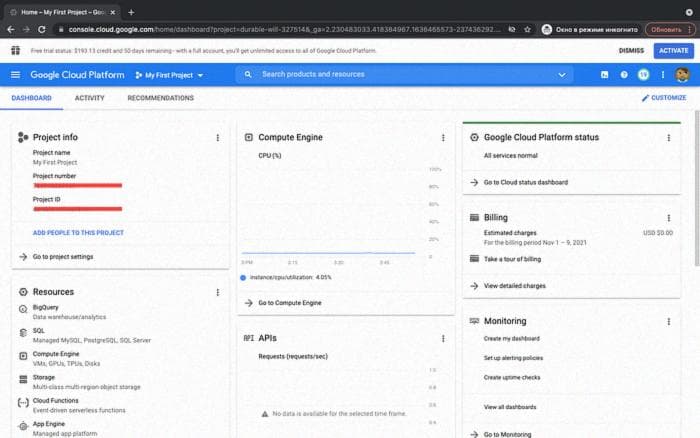
Task: Open Monitoring card options menu
Action: 668,321
